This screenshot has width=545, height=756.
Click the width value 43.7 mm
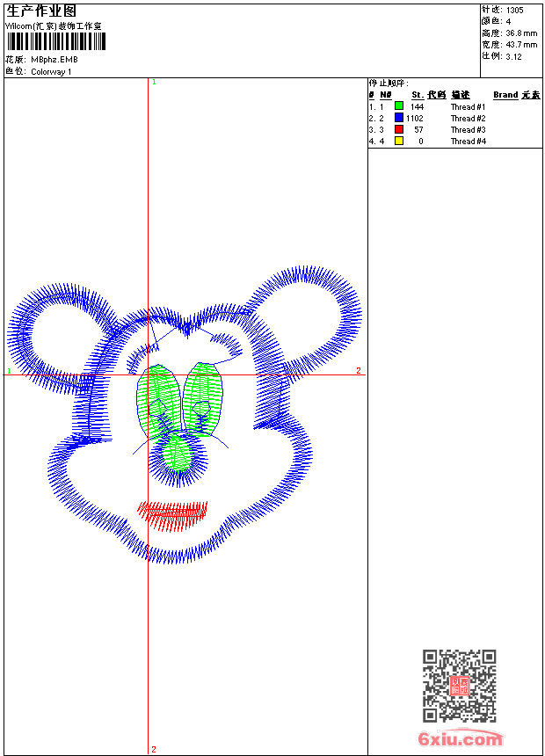[521, 45]
